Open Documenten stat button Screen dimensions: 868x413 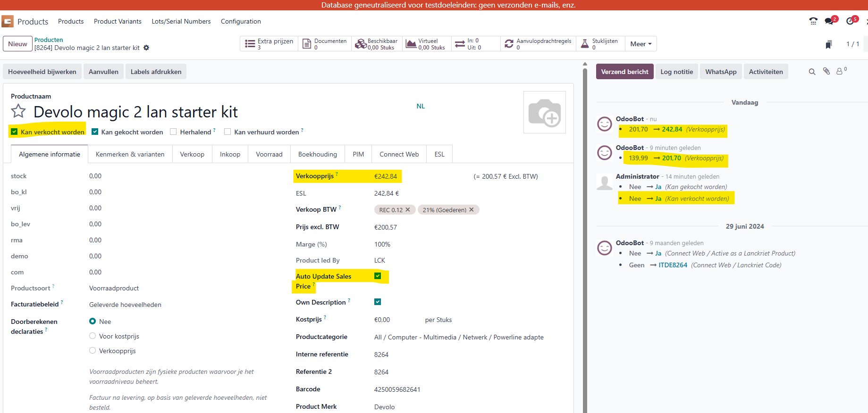tap(325, 44)
